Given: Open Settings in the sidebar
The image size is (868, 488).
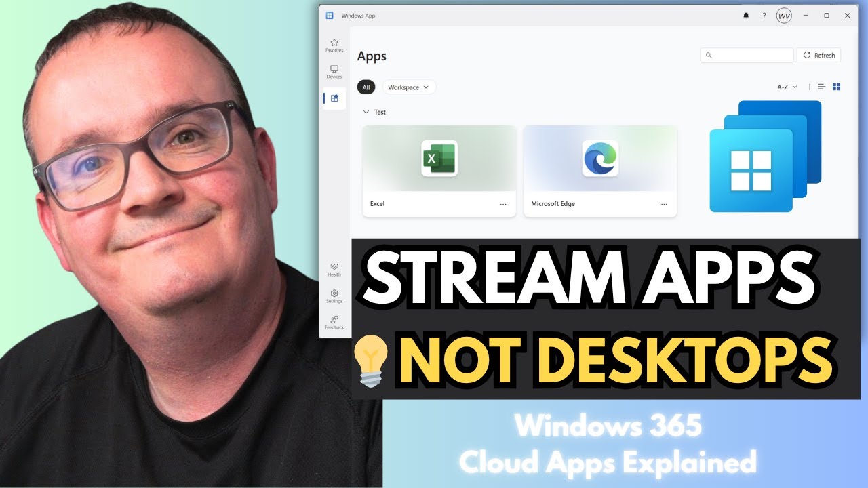Looking at the screenshot, I should pos(334,296).
